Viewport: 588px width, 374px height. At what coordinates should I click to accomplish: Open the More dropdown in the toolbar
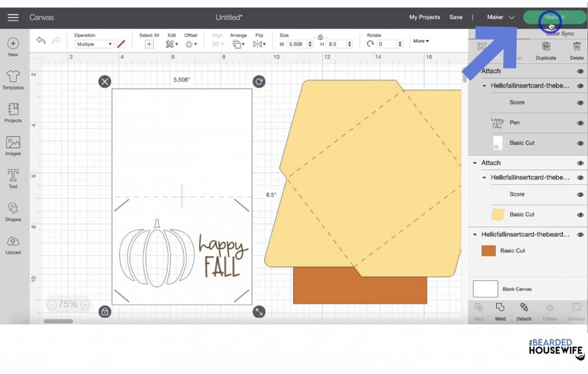click(x=421, y=41)
